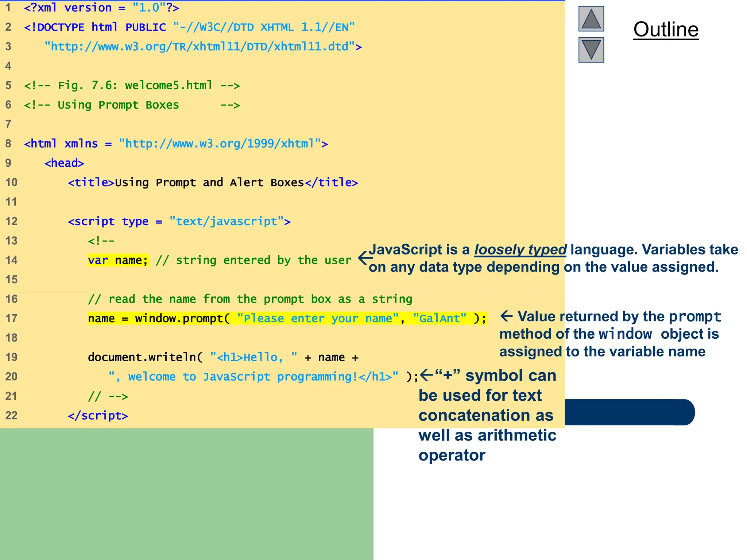Click the 'Using Prompt Boxes' comment line
The width and height of the screenshot is (747, 560).
(132, 105)
